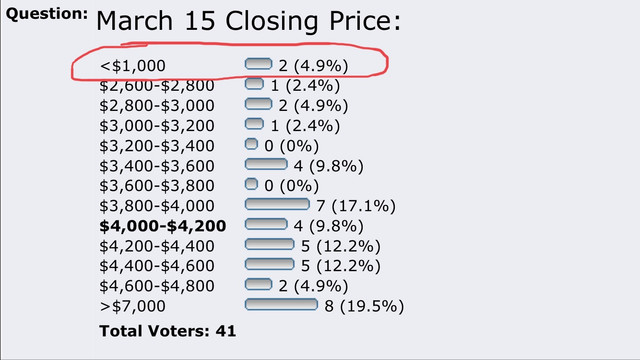The image size is (640, 360).
Task: Click the <$1,000 poll option
Action: coord(133,66)
